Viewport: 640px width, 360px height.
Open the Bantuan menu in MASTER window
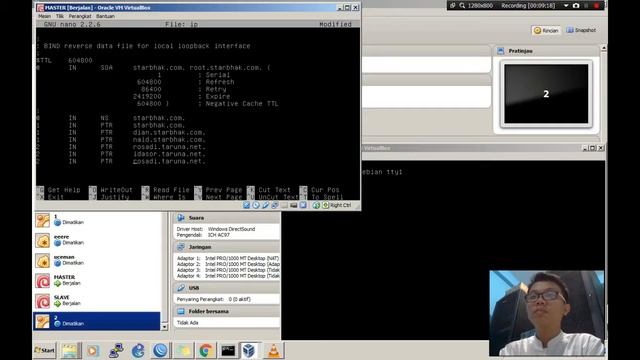coord(105,16)
